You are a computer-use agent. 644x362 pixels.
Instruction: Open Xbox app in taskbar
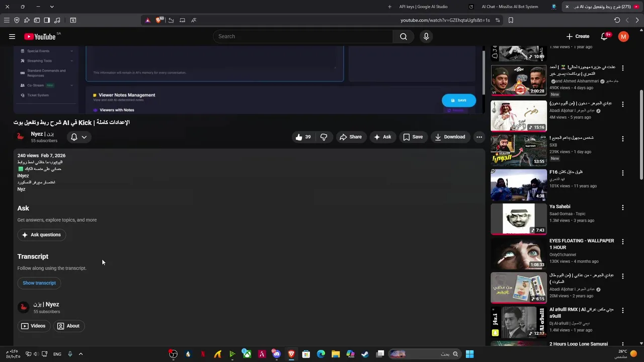click(x=247, y=354)
